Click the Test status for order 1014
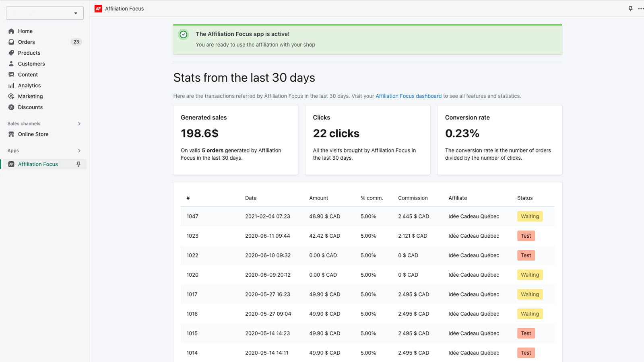 [x=526, y=353]
